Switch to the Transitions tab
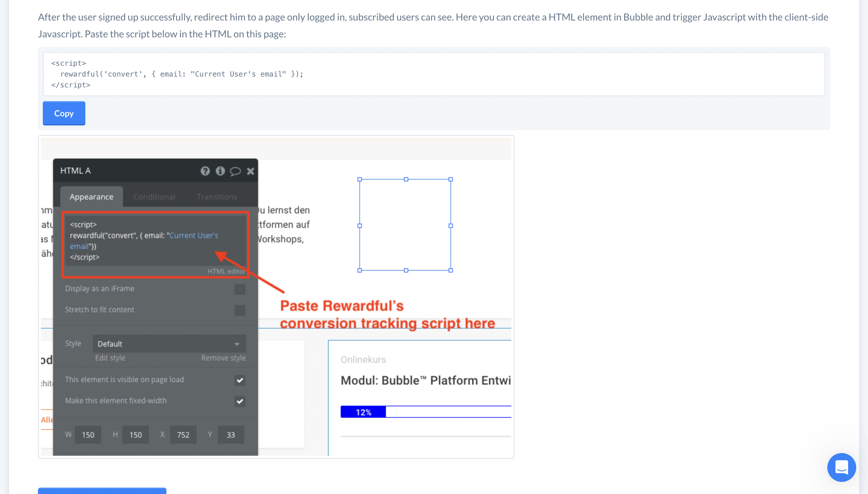Viewport: 868px width, 494px height. click(217, 197)
